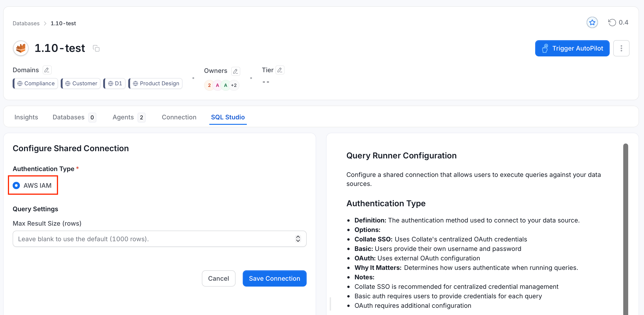Image resolution: width=644 pixels, height=315 pixels.
Task: Click the green A owner avatar
Action: tap(226, 85)
